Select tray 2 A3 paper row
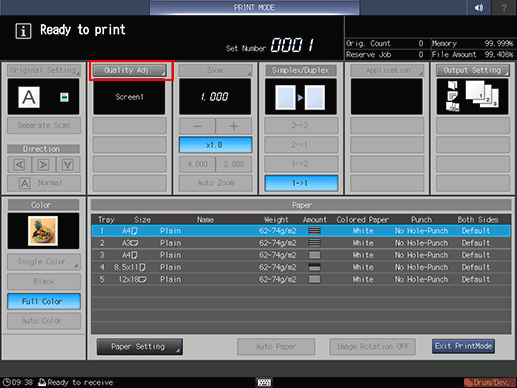This screenshot has height=388, width=517. (301, 243)
